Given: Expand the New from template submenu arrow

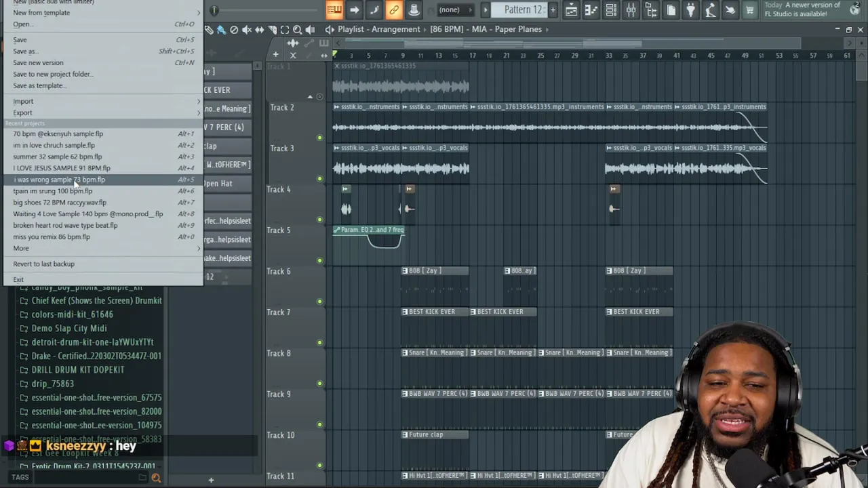Looking at the screenshot, I should click(x=199, y=13).
